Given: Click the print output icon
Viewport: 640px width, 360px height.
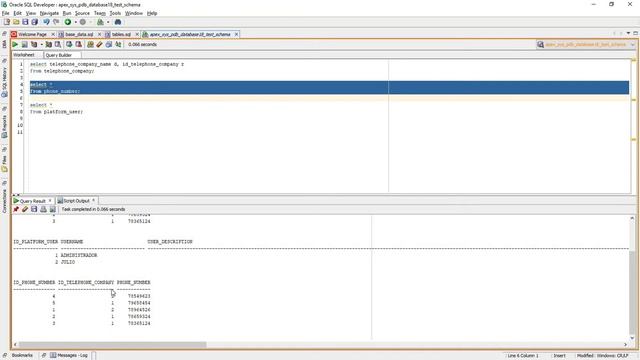Looking at the screenshot, I should coord(43,209).
